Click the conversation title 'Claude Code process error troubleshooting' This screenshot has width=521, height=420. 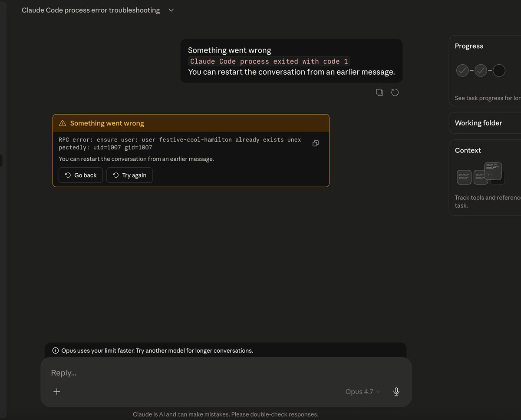[x=91, y=10]
